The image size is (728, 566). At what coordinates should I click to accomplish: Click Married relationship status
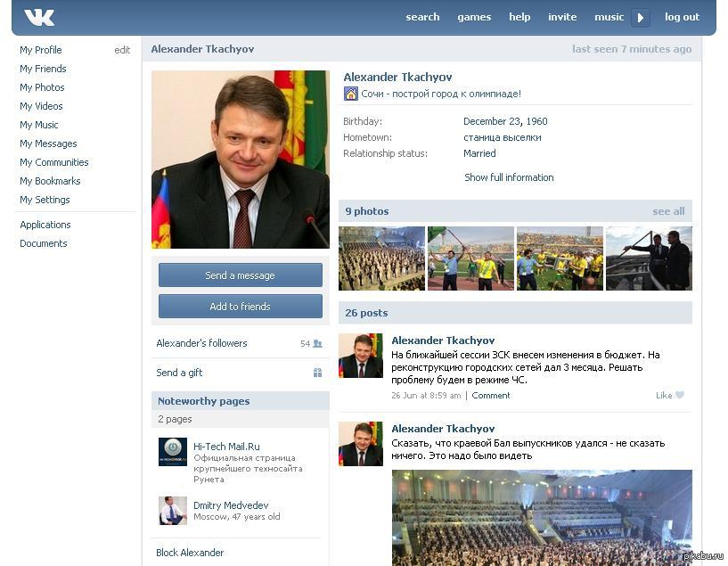479,153
